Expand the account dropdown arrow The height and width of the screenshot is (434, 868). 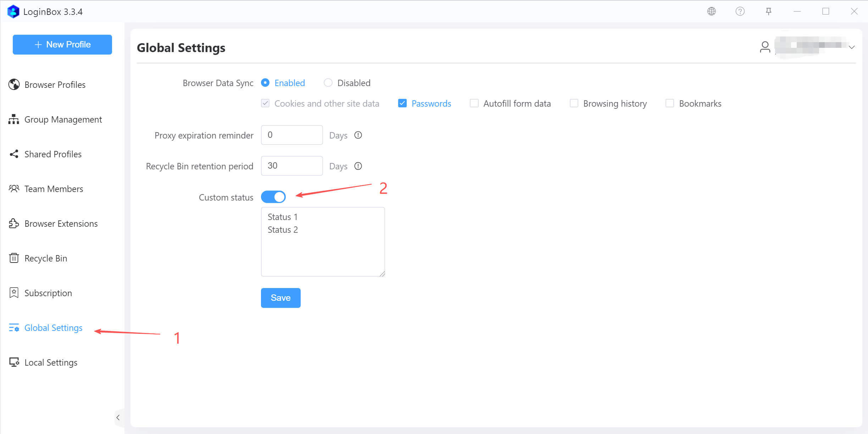tap(852, 47)
